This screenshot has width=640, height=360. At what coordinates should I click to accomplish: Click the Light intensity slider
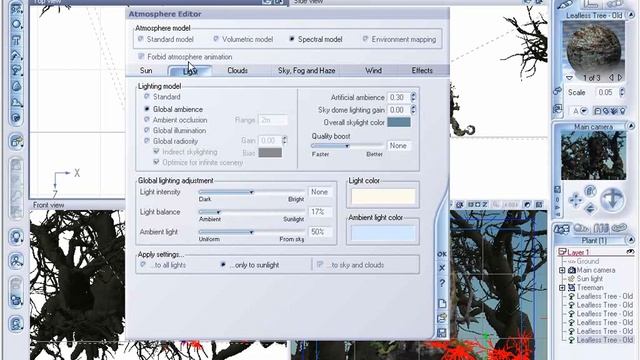(251, 192)
